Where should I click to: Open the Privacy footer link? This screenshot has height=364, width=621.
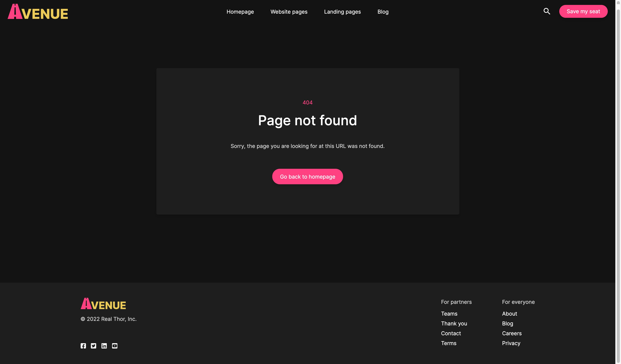511,343
